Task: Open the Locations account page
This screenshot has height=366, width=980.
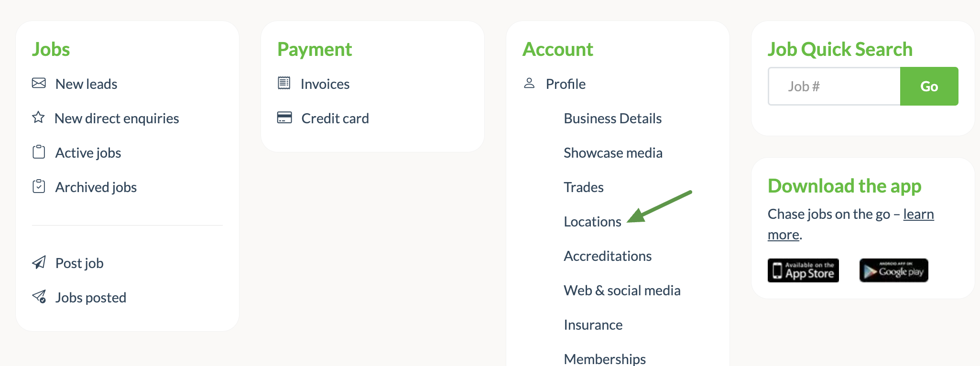Action: coord(592,222)
